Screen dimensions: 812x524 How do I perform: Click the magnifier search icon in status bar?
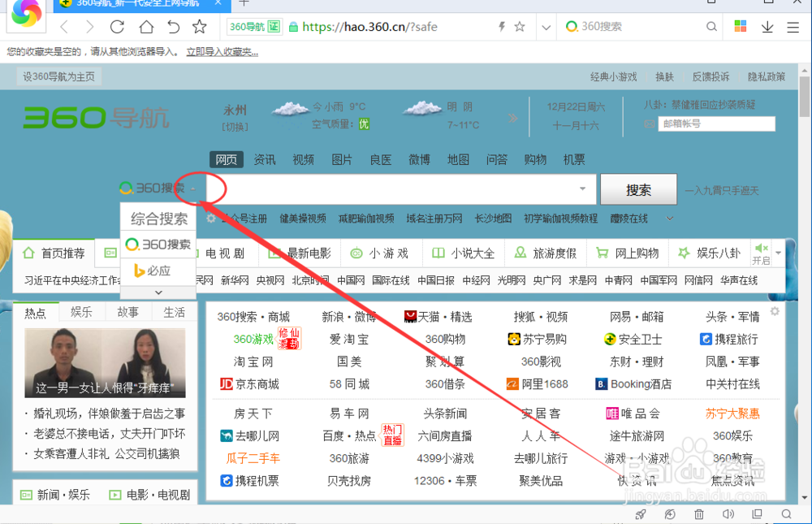786,514
